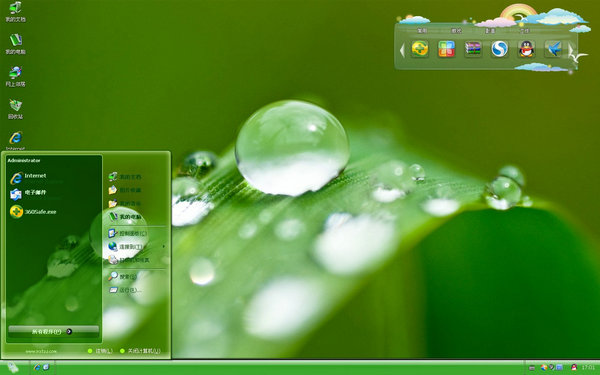Open Internet Explorer in the start menu
This screenshot has height=375, width=600.
click(x=28, y=177)
